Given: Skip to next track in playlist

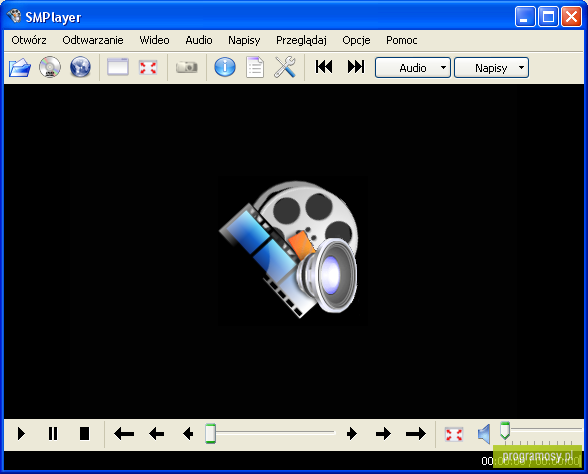Looking at the screenshot, I should point(356,67).
